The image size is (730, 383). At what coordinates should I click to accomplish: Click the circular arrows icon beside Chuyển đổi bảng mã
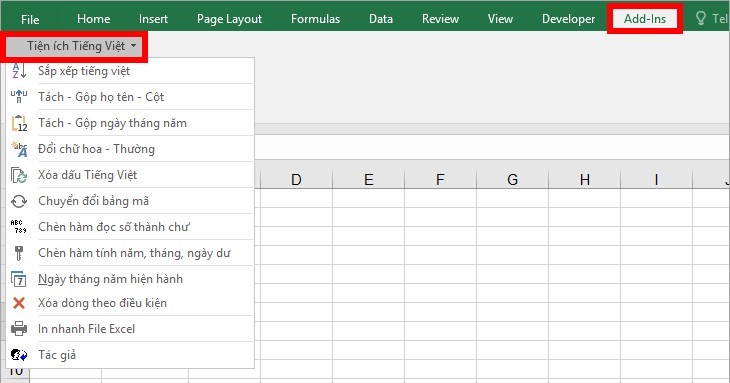point(19,201)
